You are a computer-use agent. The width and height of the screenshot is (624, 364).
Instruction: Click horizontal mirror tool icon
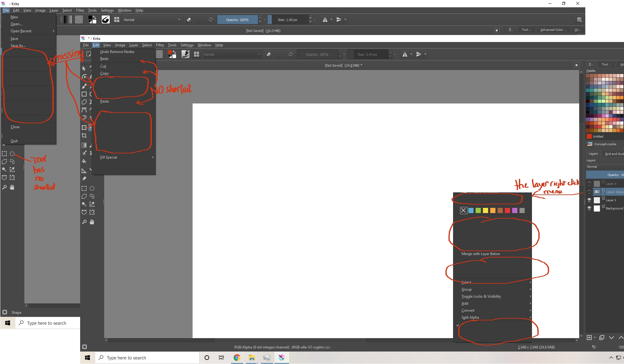[x=405, y=54]
